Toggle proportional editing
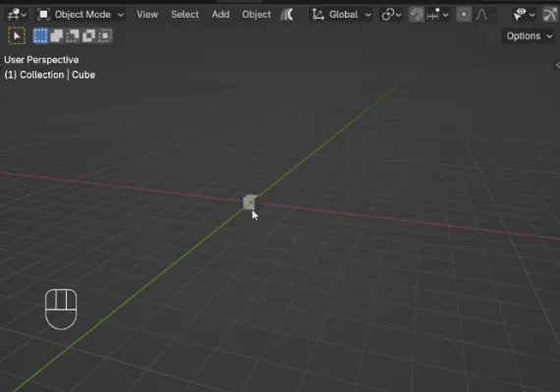 point(464,15)
